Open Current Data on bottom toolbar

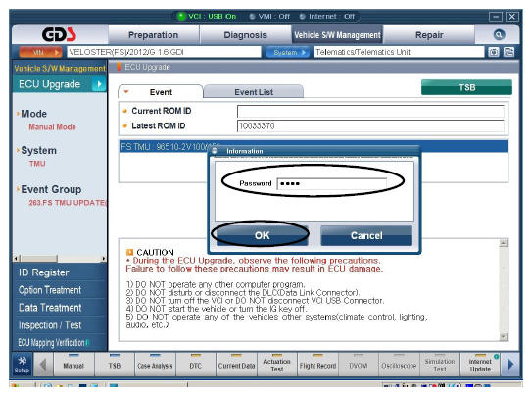(236, 365)
